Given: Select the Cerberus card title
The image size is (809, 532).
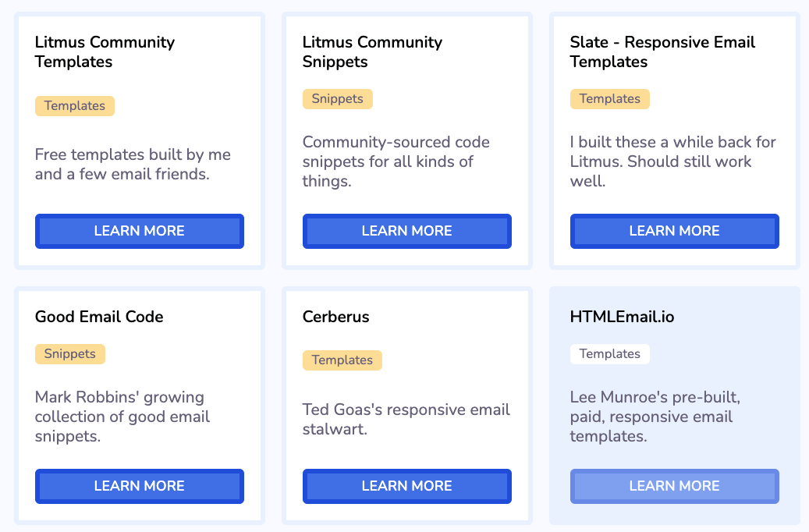Looking at the screenshot, I should point(336,317).
